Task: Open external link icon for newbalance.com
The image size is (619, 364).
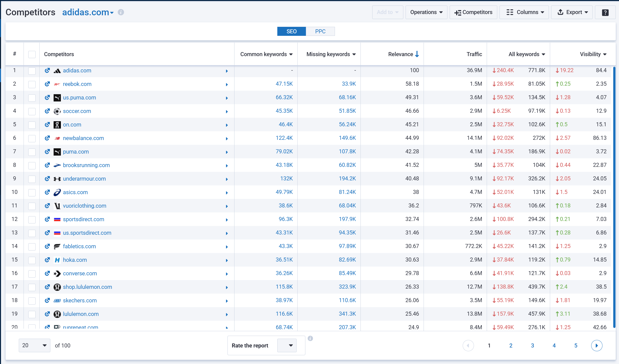Action: tap(47, 138)
